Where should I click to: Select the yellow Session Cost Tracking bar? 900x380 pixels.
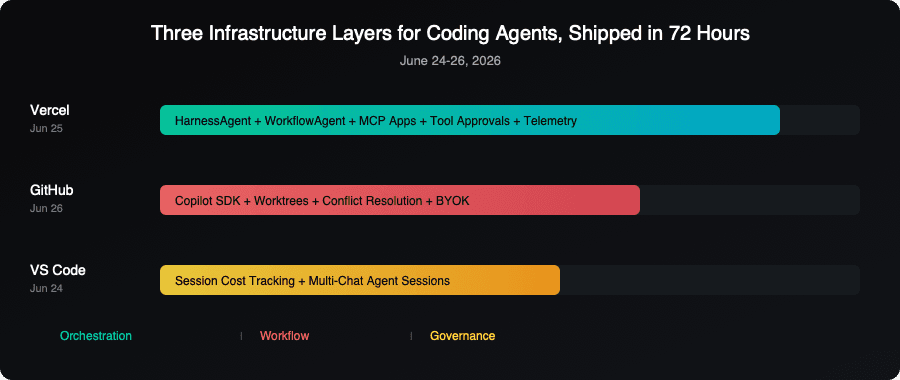[360, 280]
